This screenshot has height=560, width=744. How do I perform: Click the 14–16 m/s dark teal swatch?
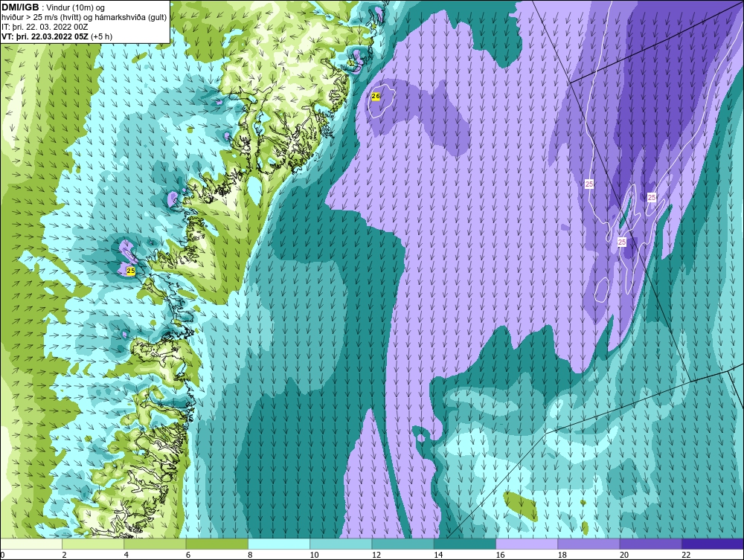click(465, 544)
